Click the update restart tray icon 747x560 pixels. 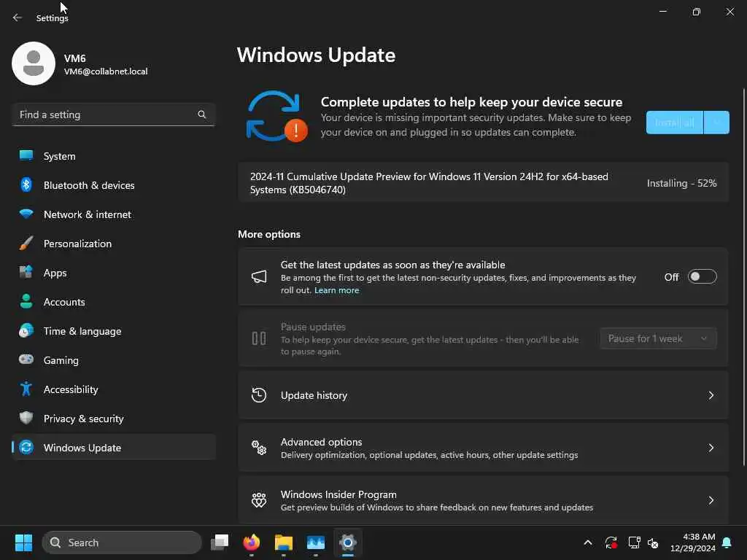pos(611,542)
